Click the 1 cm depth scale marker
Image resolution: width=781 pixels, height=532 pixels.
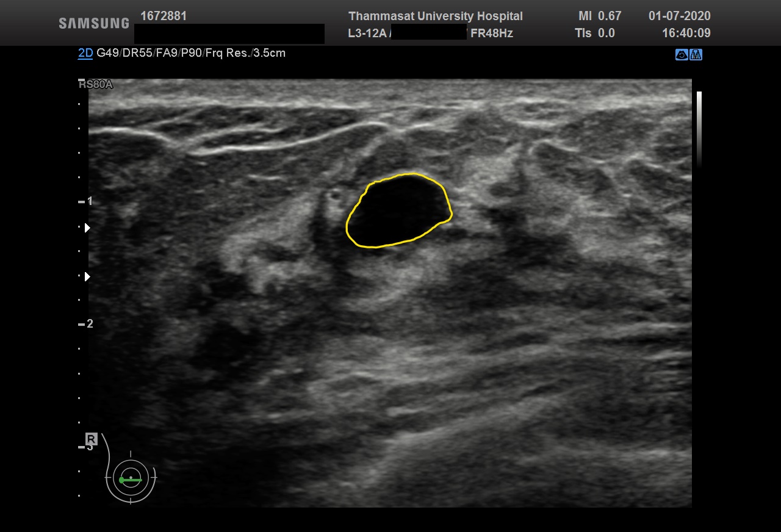[89, 201]
